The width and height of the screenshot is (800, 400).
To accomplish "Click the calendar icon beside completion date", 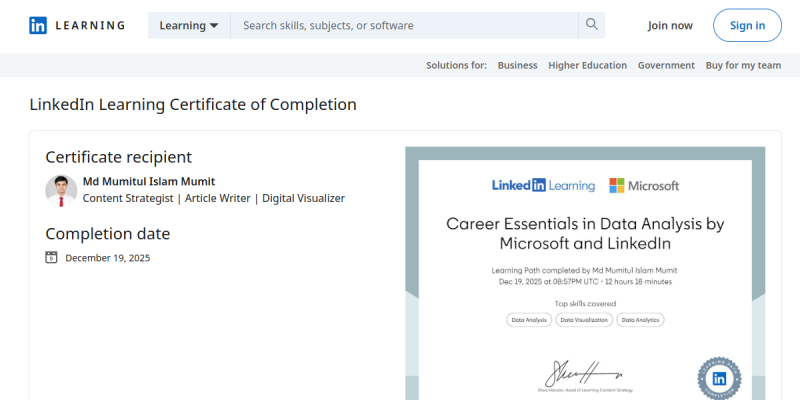I will pyautogui.click(x=51, y=257).
